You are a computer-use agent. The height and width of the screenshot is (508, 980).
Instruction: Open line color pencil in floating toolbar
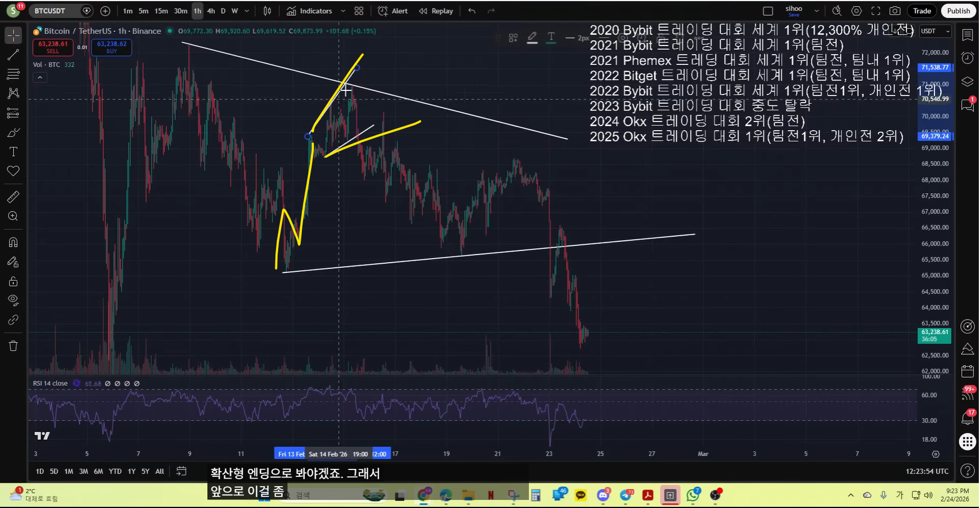[x=532, y=37]
